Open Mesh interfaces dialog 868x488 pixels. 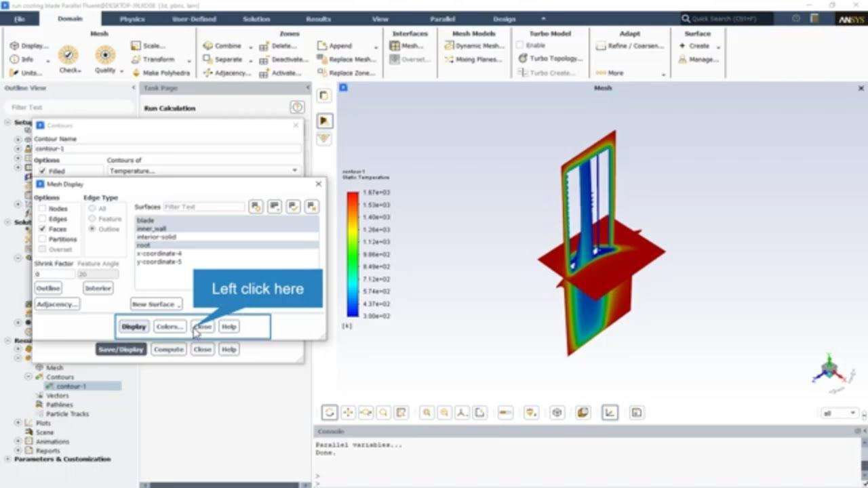tap(407, 46)
